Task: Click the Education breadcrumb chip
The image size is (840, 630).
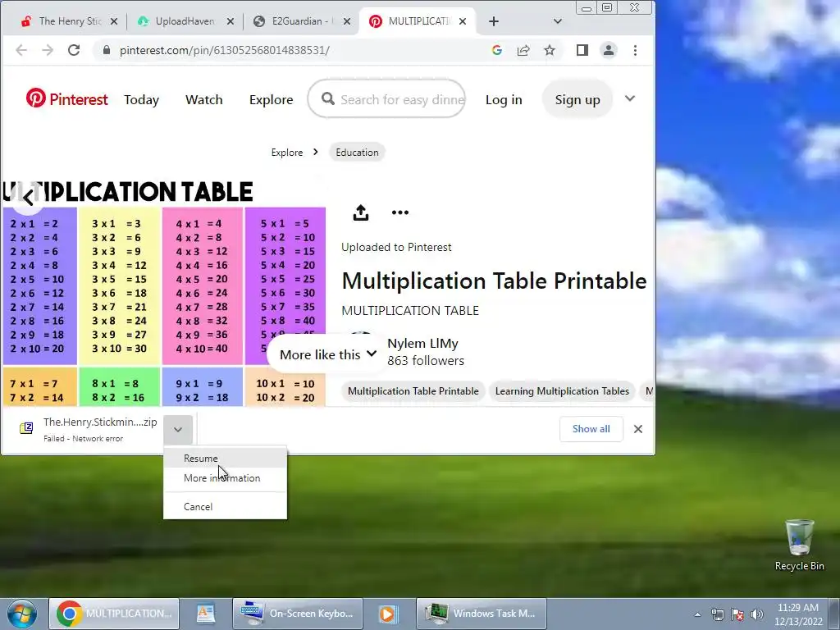Action: pos(358,152)
